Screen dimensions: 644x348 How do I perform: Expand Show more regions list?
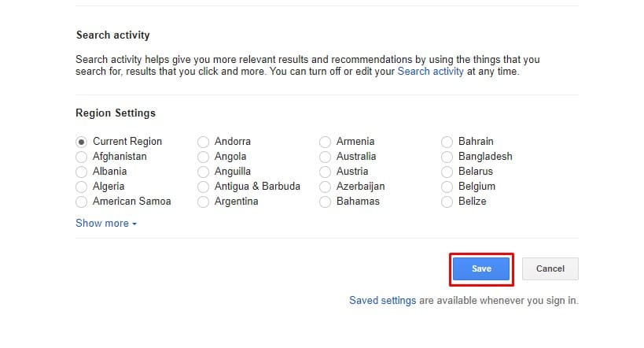coord(106,224)
